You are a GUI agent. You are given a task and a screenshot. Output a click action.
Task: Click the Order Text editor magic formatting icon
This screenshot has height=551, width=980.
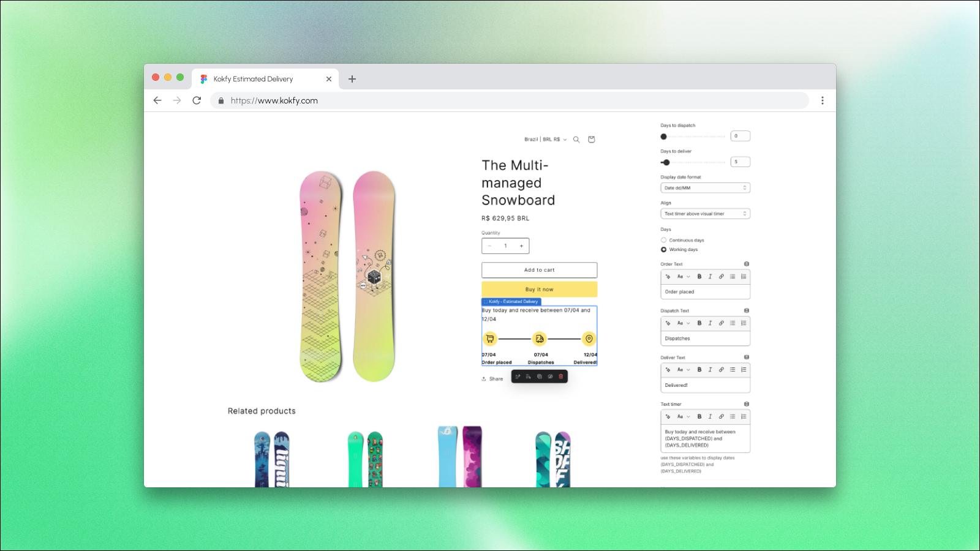tap(668, 277)
